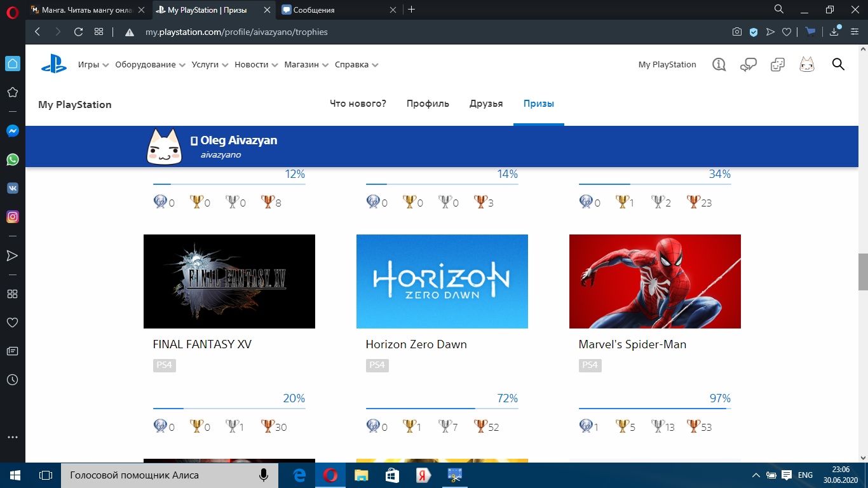Viewport: 868px width, 488px height.
Task: Click the PlayStation logo icon
Action: pyautogui.click(x=54, y=64)
